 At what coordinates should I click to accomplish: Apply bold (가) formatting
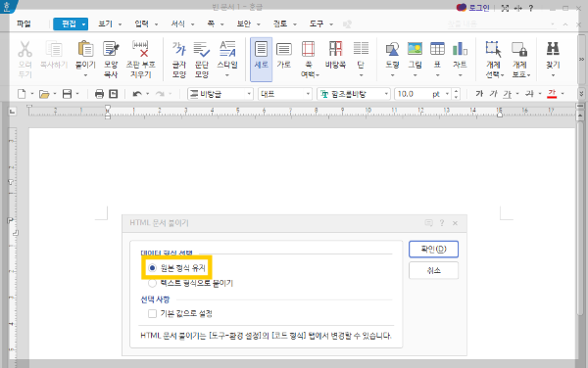point(479,94)
